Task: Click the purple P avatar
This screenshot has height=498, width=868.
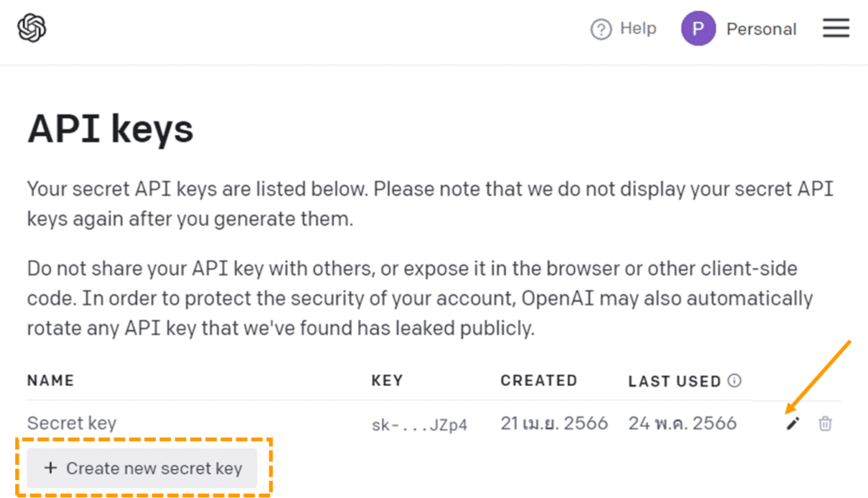Action: click(698, 29)
